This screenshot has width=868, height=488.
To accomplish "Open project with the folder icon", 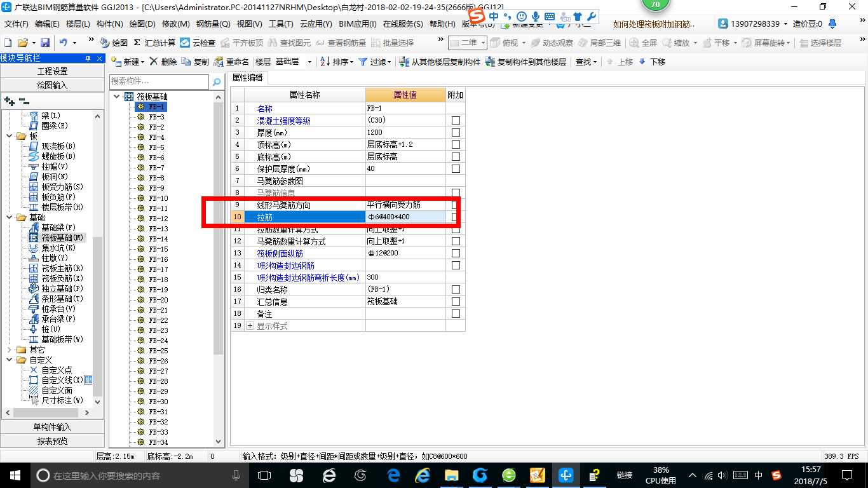I will (x=22, y=43).
